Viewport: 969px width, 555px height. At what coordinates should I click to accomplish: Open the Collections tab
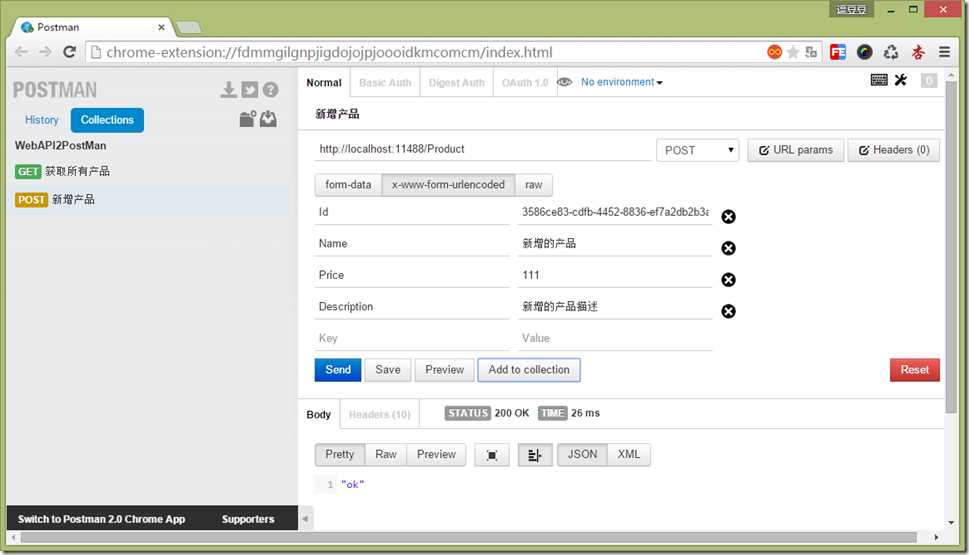pyautogui.click(x=107, y=120)
